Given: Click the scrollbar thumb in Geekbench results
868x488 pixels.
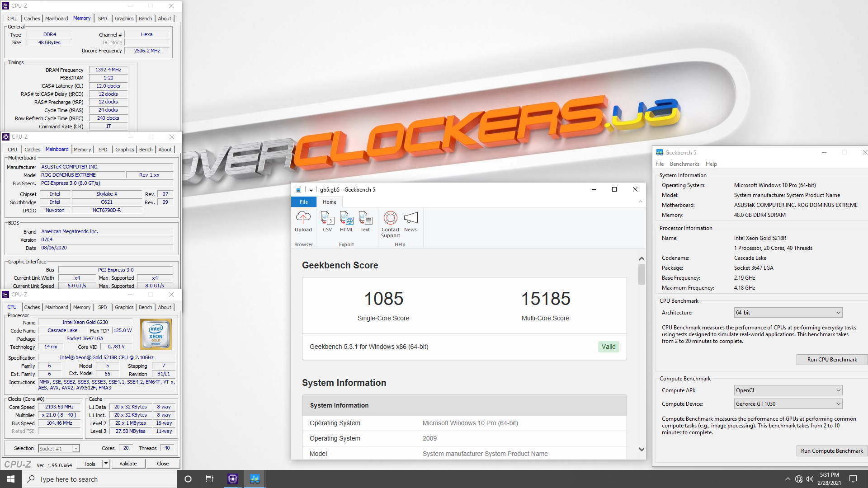Looking at the screenshot, I should [x=642, y=274].
